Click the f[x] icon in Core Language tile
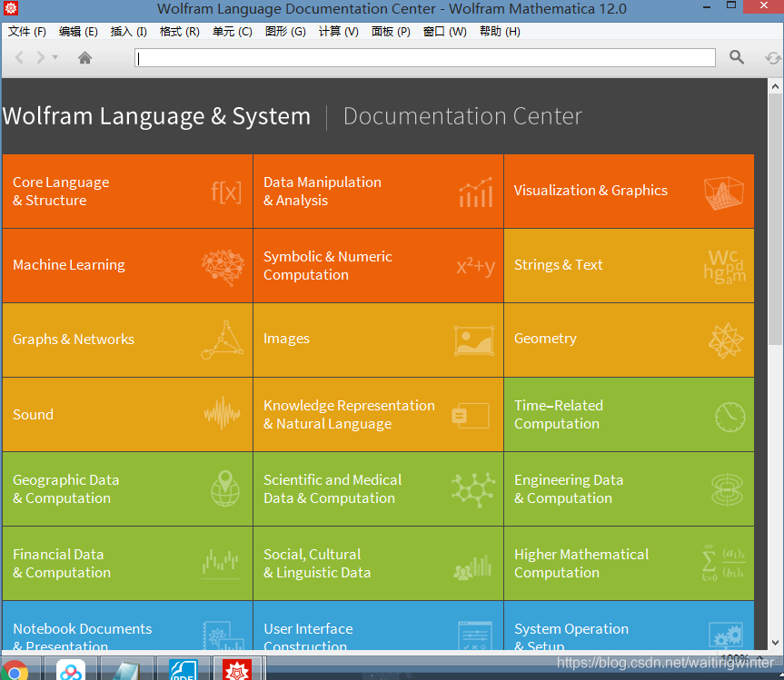Viewport: 784px width, 680px height. click(226, 192)
